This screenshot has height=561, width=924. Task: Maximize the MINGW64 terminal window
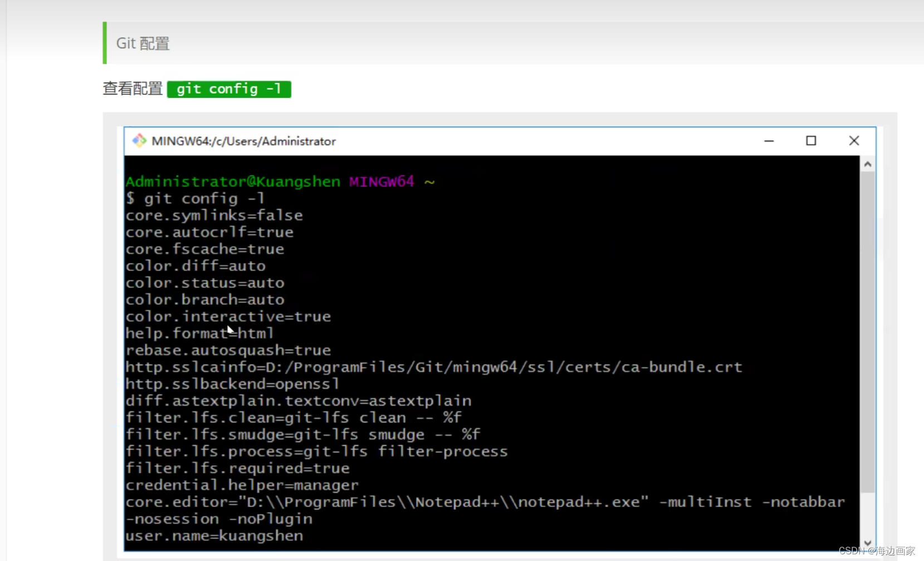[x=811, y=141]
